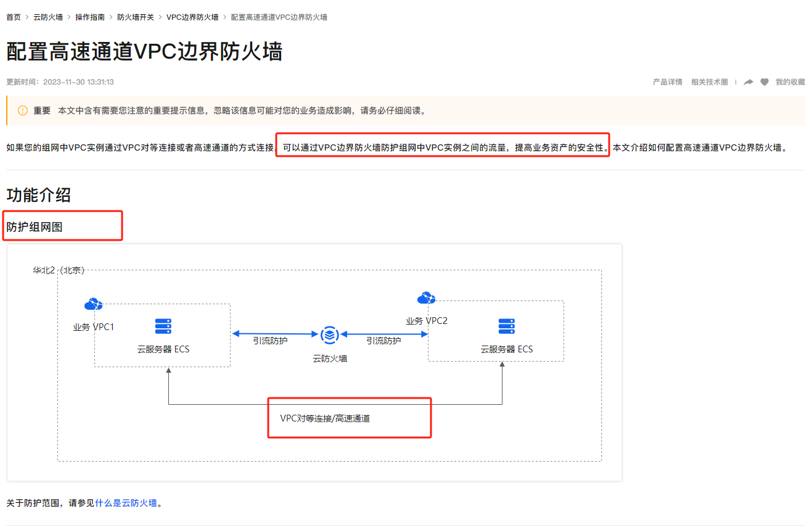Click the 业务 VPC2 label
This screenshot has height=527, width=812.
pos(427,321)
